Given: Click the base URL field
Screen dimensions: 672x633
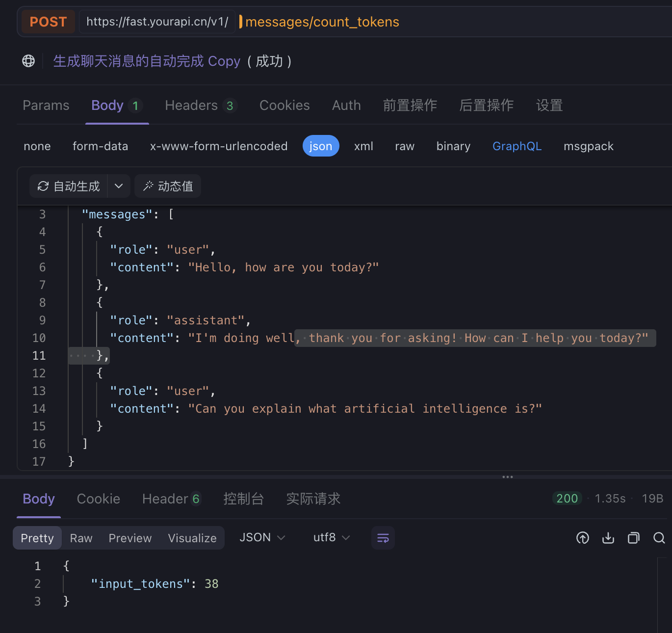Looking at the screenshot, I should click(157, 22).
